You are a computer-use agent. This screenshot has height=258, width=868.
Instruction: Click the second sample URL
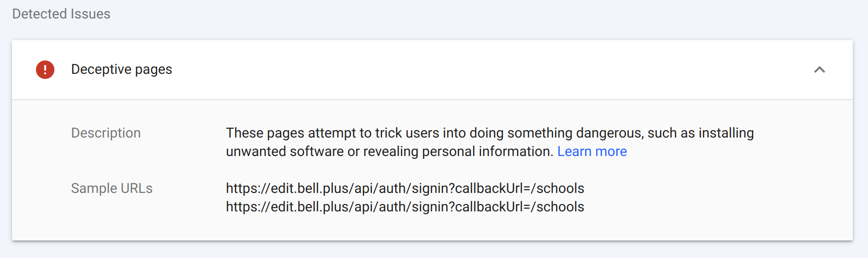click(x=405, y=207)
